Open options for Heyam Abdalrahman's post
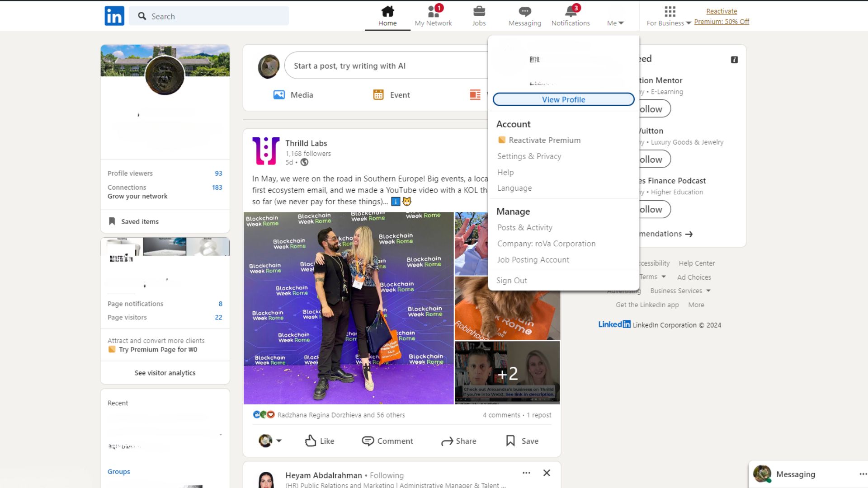 pyautogui.click(x=526, y=473)
